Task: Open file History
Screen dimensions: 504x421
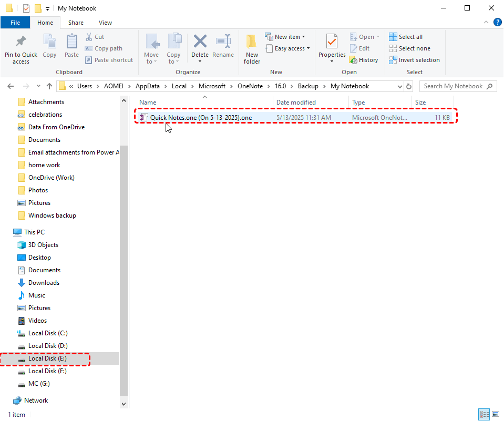Action: 364,60
